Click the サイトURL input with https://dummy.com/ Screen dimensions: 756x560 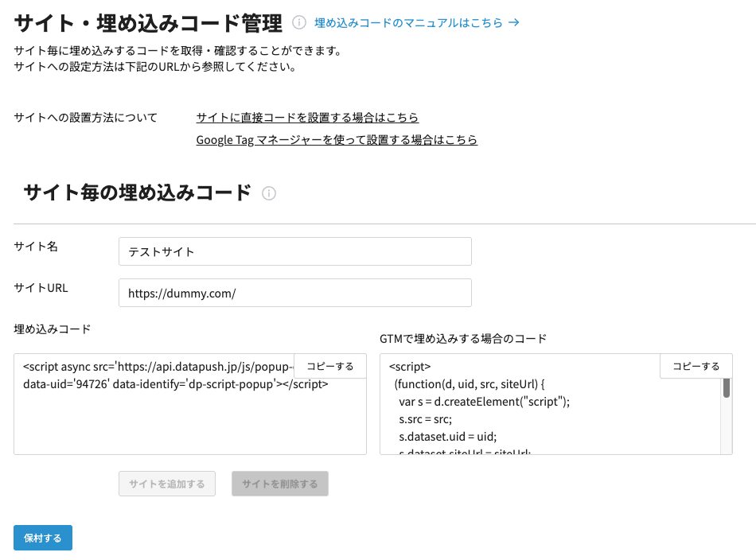294,293
